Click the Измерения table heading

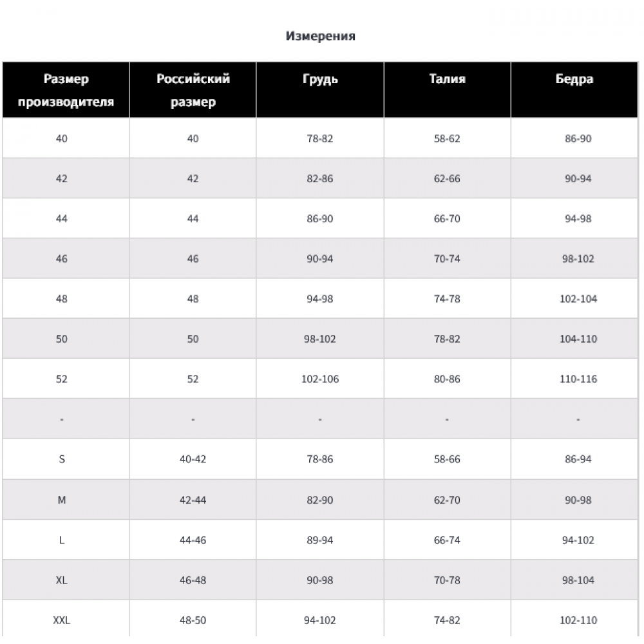point(320,36)
